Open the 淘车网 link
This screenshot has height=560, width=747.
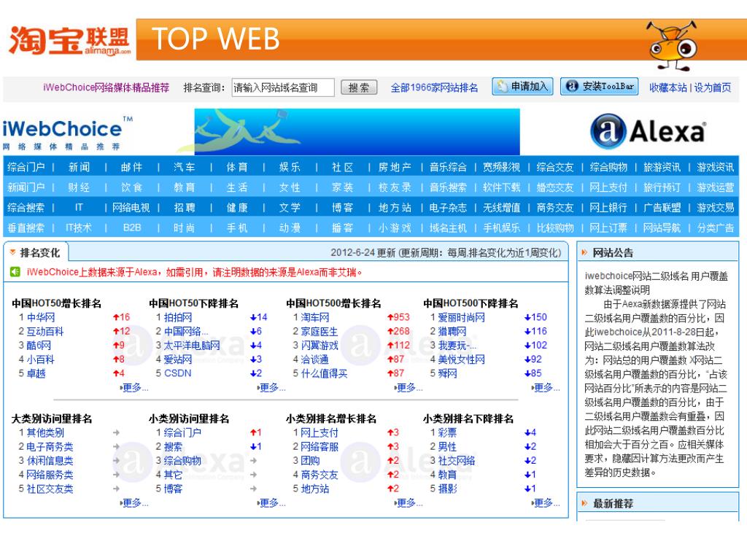click(x=315, y=317)
